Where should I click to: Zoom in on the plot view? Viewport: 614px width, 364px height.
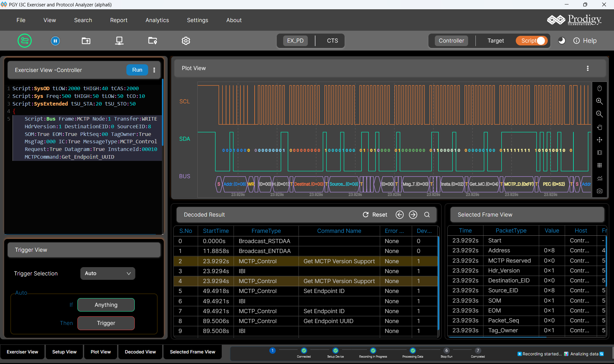[599, 101]
